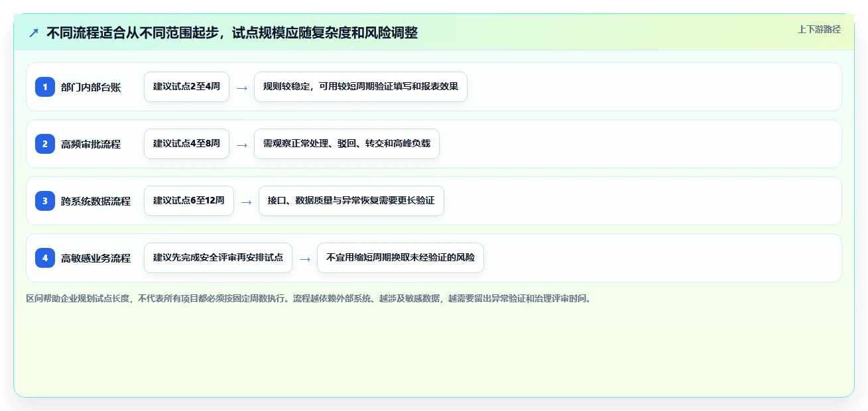The width and height of the screenshot is (868, 411).
Task: Click the number 2 badge
Action: [45, 144]
